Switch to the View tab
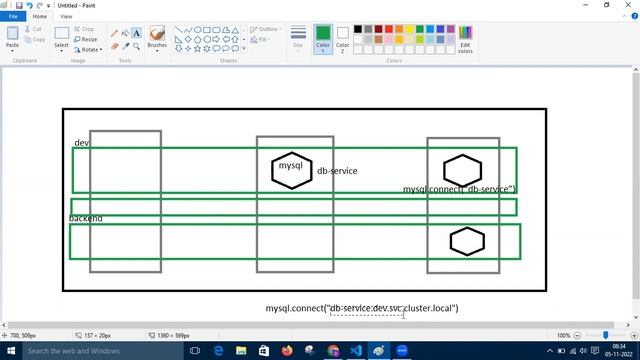 pyautogui.click(x=66, y=16)
